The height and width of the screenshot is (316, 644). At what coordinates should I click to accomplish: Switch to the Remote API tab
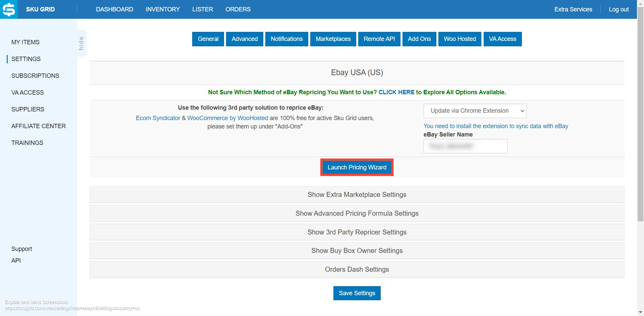(x=379, y=39)
